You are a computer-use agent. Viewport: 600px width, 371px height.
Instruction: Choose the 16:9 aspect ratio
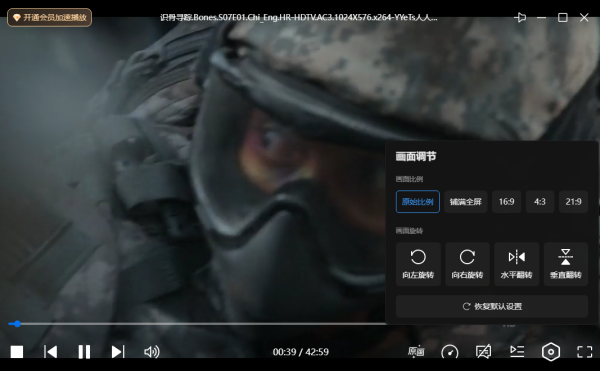tap(506, 202)
